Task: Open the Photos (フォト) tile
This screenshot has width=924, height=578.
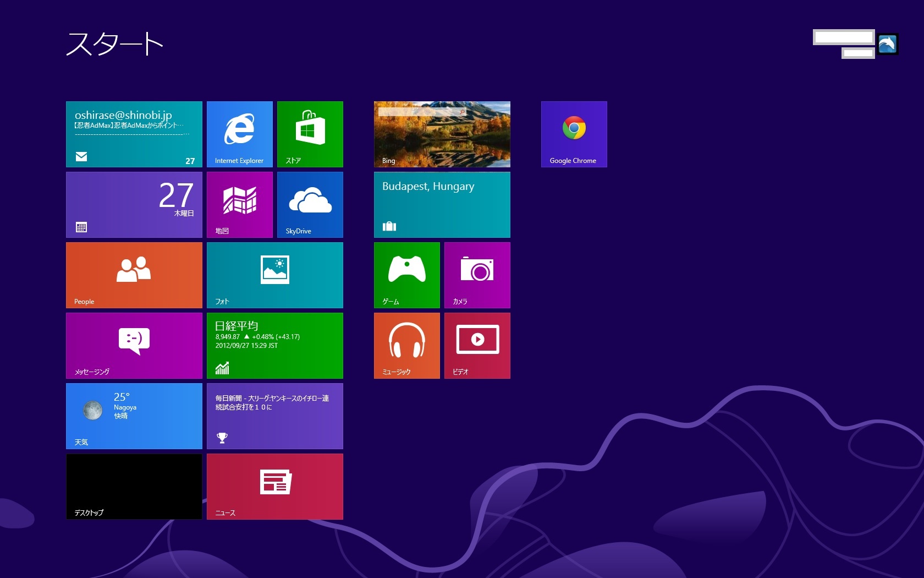Action: click(275, 275)
